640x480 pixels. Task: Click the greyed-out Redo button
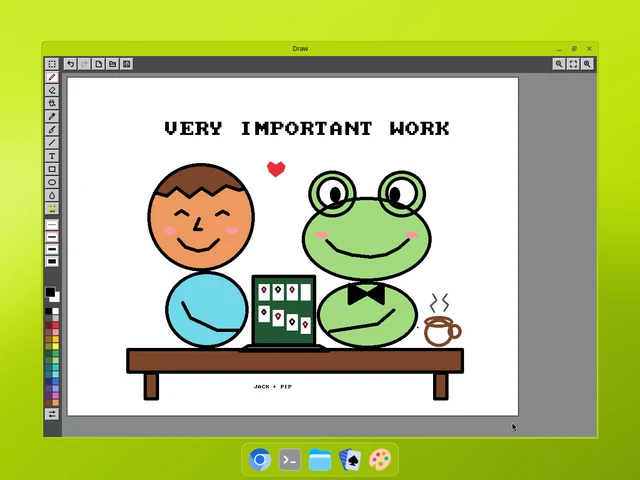coord(84,64)
